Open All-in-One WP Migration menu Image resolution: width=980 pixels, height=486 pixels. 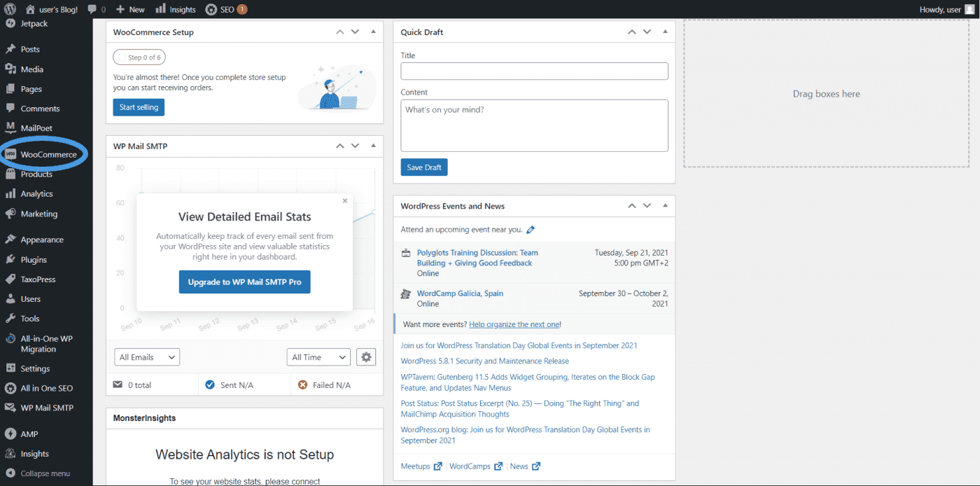[46, 343]
